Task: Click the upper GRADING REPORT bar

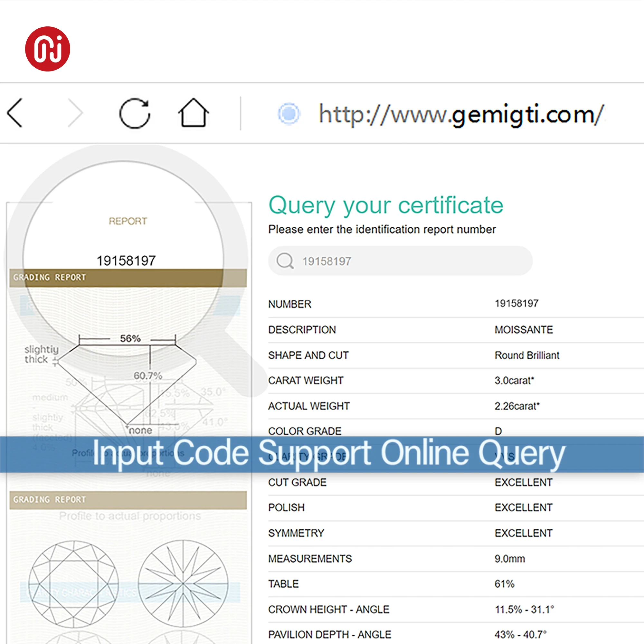Action: [128, 278]
